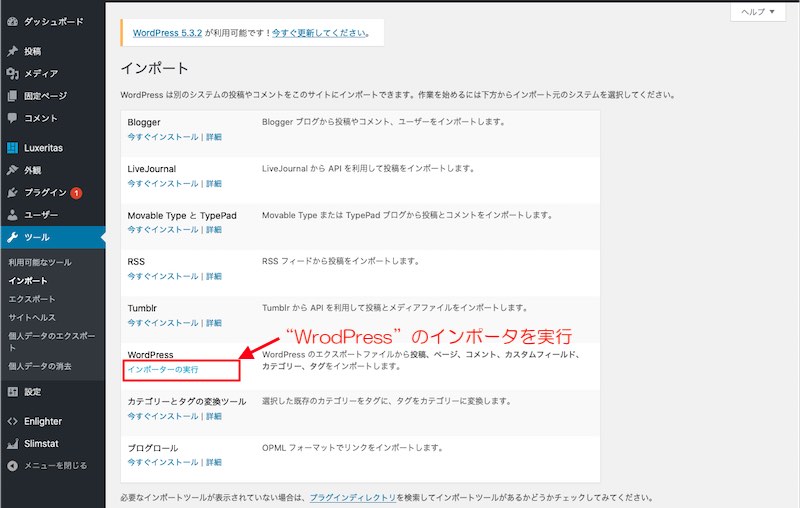
Task: Click インポーターの実行 under WordPress
Action: [x=163, y=369]
